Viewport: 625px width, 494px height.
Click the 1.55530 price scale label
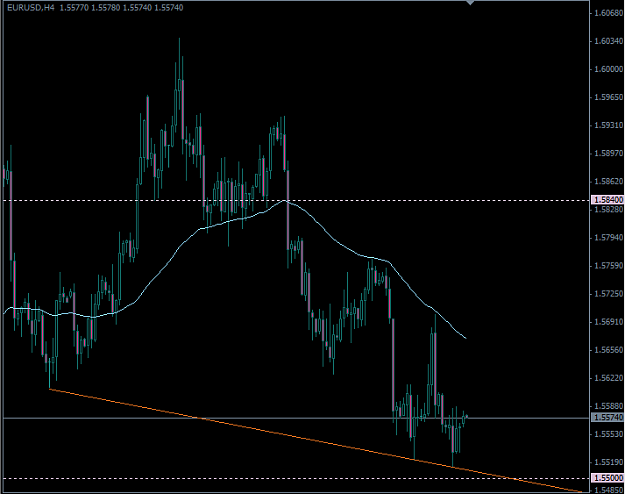pos(608,434)
